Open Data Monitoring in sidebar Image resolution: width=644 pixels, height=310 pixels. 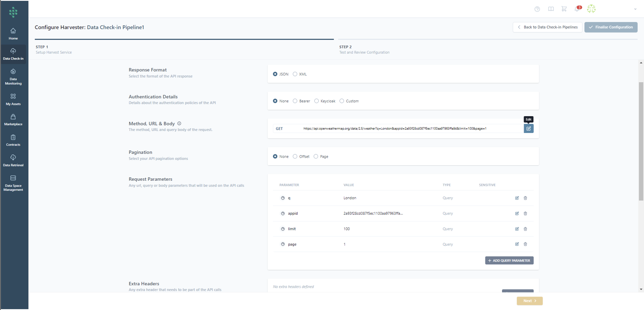pyautogui.click(x=13, y=77)
